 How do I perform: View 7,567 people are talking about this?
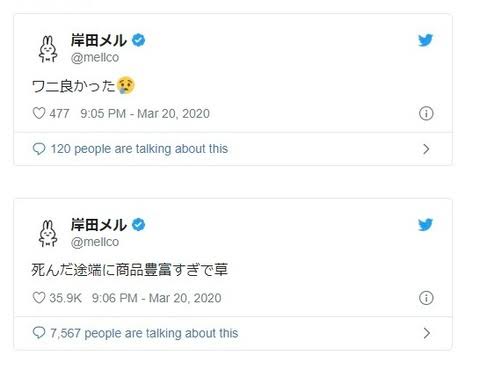click(144, 333)
